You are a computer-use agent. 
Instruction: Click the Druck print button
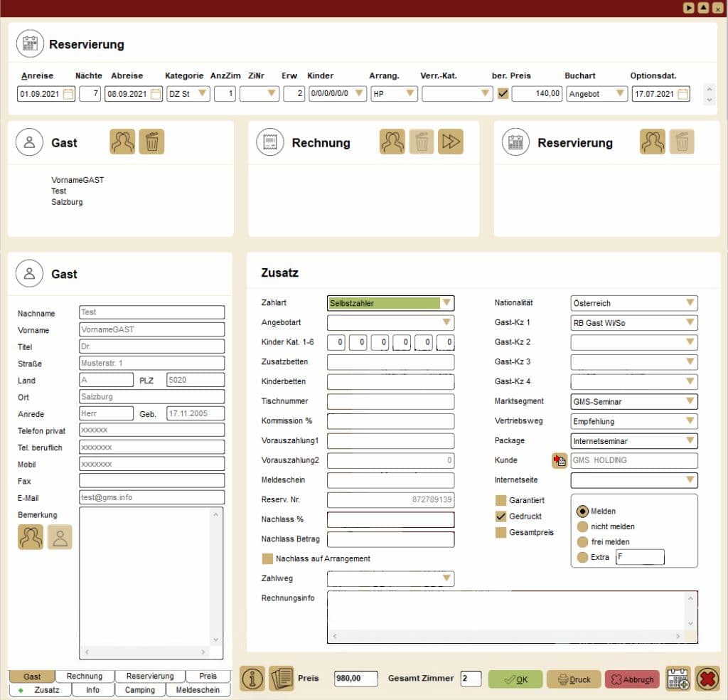point(574,679)
